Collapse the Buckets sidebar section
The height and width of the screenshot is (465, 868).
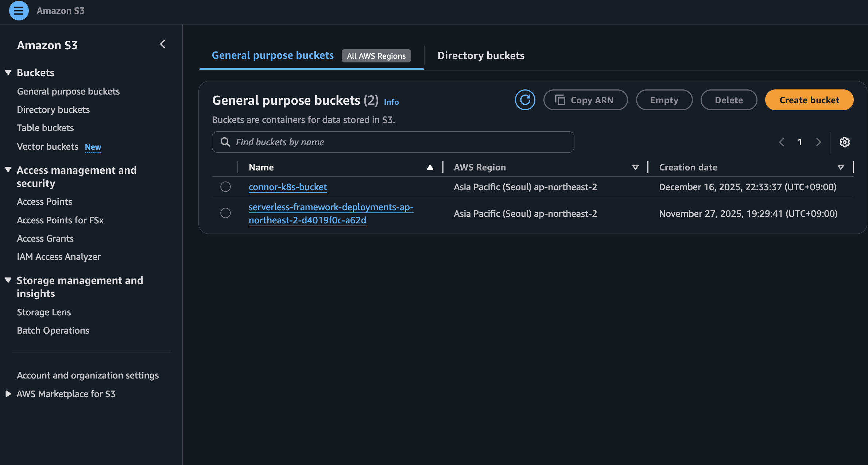tap(8, 73)
